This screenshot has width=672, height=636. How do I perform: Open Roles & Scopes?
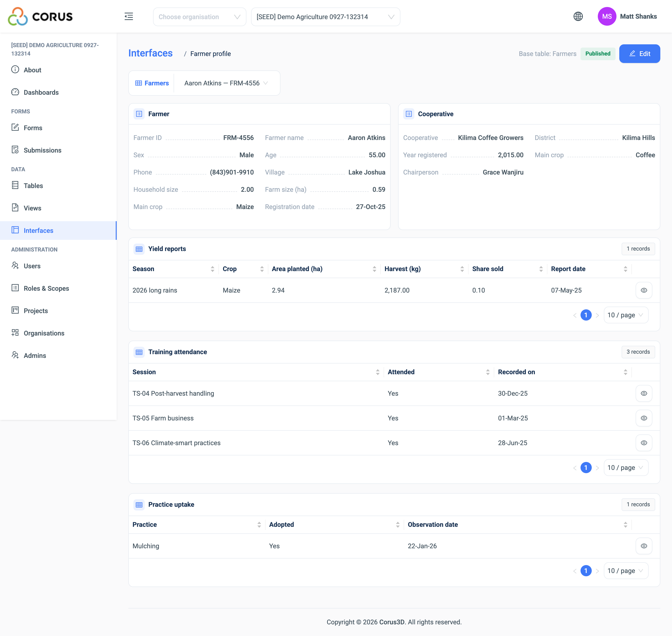58,289
